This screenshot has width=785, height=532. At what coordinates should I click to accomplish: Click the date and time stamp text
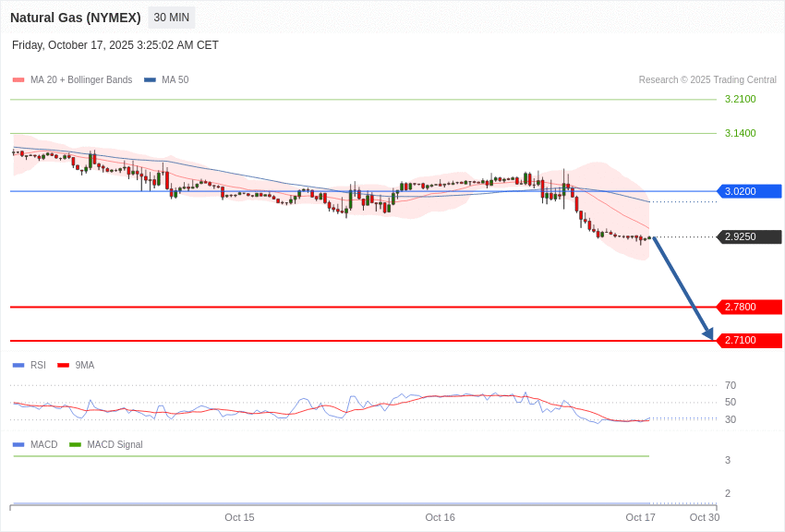(115, 45)
